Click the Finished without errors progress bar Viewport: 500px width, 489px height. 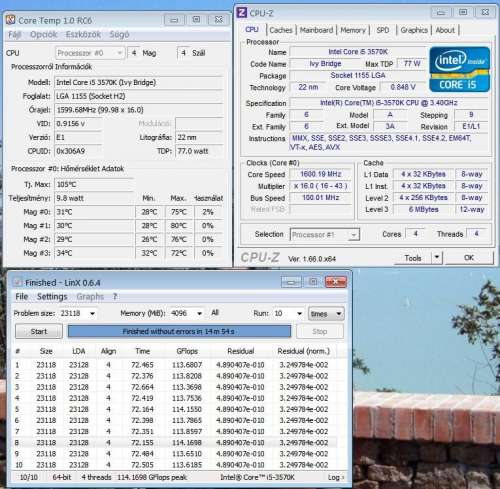(179, 331)
